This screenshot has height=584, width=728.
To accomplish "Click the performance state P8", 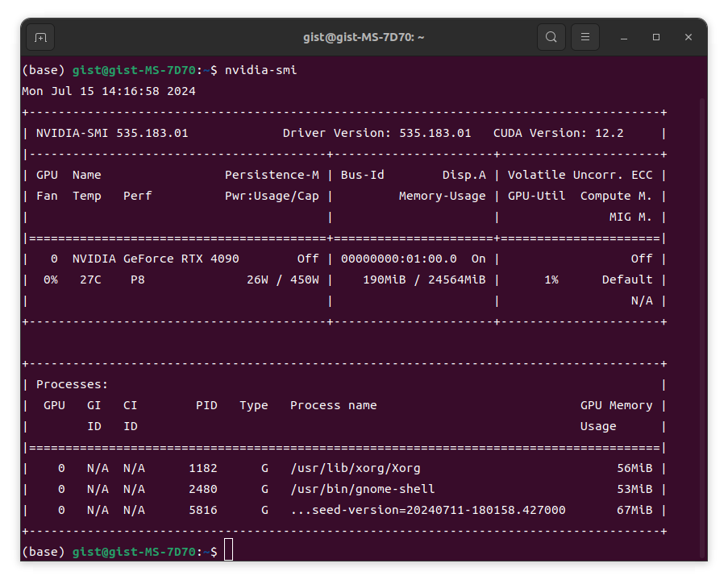I will click(x=138, y=280).
